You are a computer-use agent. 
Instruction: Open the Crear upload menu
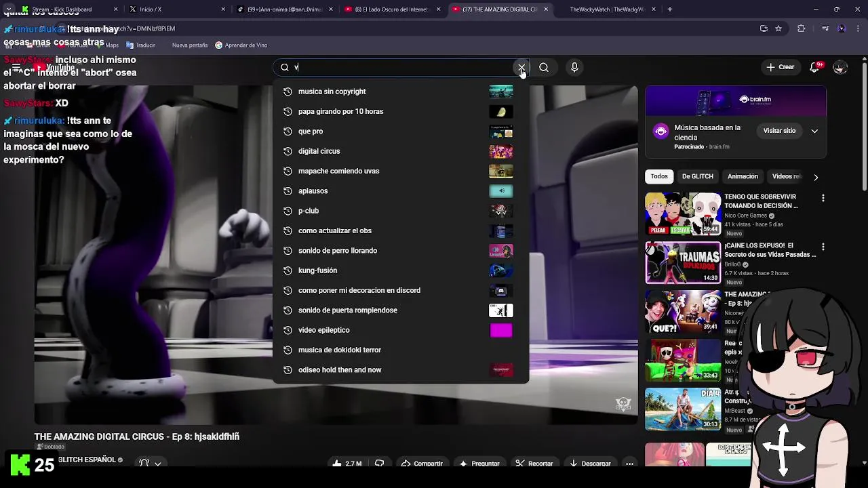(780, 67)
